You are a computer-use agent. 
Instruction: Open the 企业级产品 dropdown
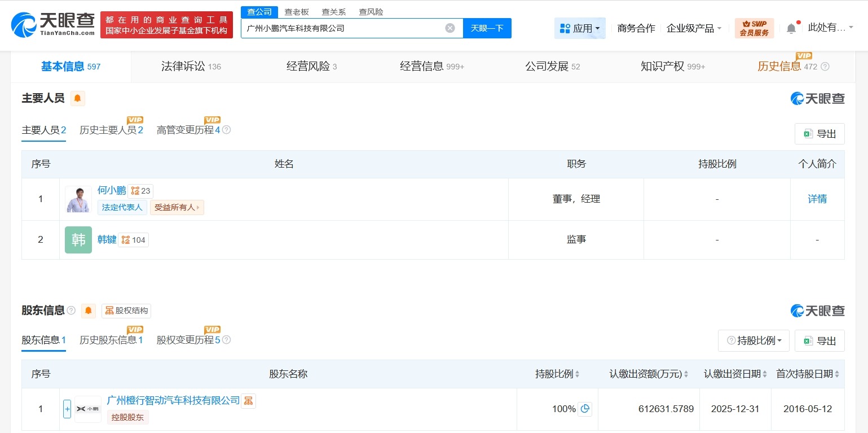694,28
